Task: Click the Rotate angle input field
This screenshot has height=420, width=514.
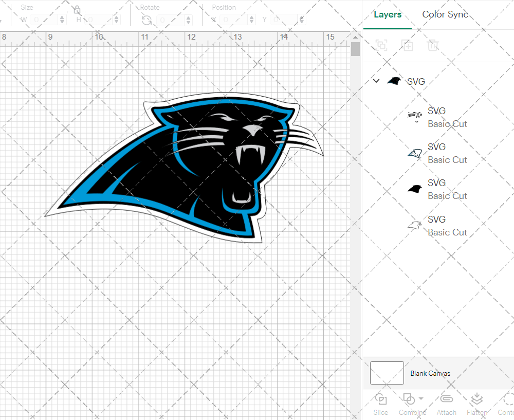Action: (x=170, y=20)
